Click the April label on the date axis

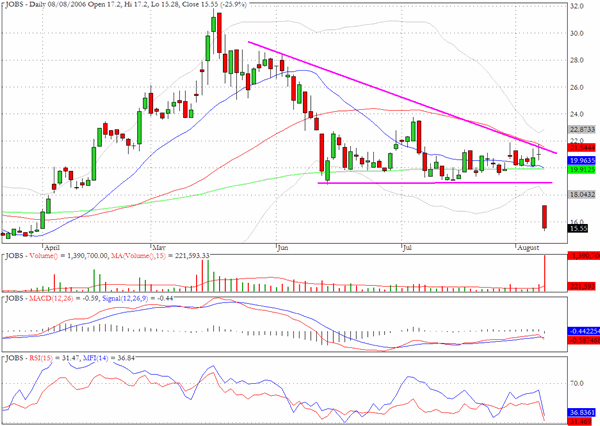coord(52,248)
